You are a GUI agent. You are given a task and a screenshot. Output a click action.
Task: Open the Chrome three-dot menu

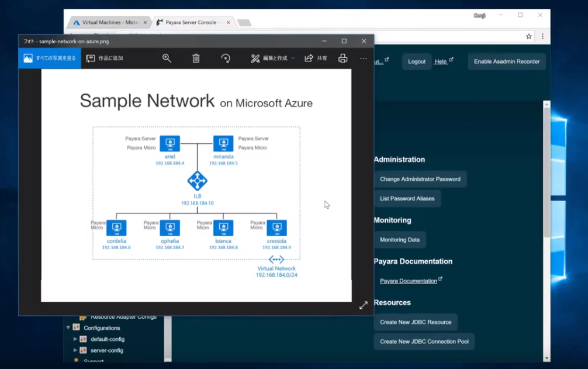542,36
